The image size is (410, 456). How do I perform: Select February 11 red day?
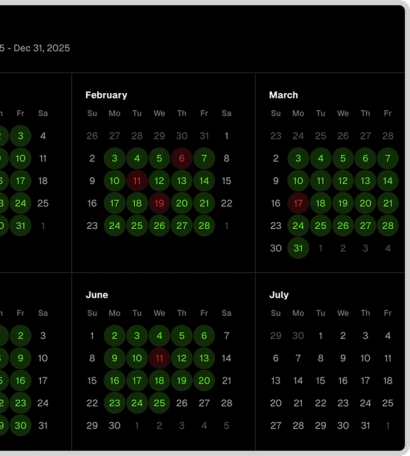(x=137, y=181)
